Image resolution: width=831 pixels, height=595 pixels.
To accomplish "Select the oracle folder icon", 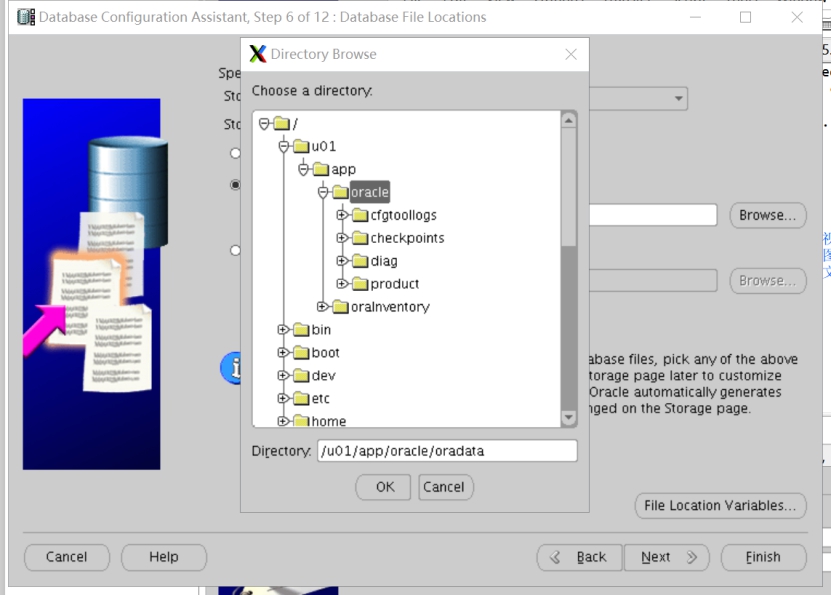I will pyautogui.click(x=340, y=192).
